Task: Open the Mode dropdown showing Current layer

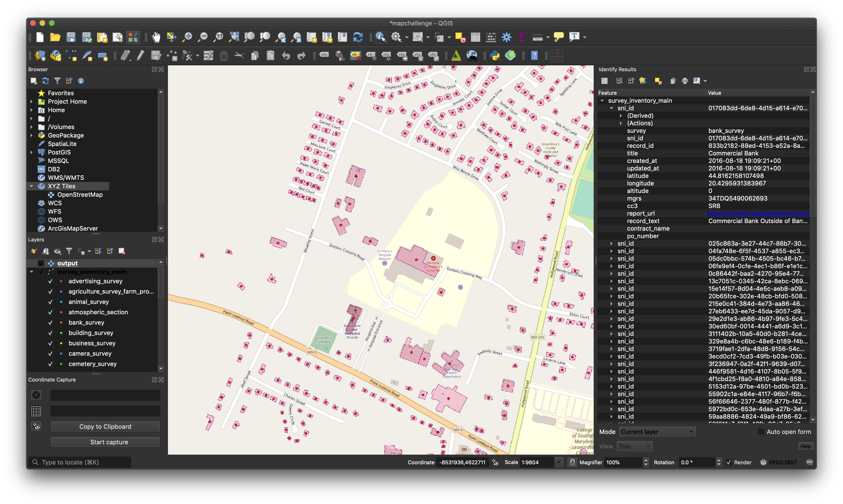Action: click(657, 431)
